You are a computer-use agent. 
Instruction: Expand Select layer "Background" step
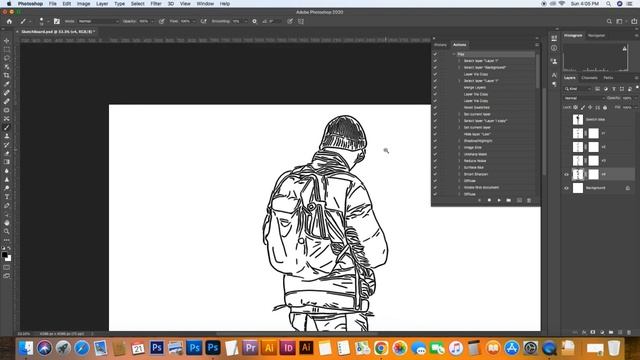pos(459,67)
